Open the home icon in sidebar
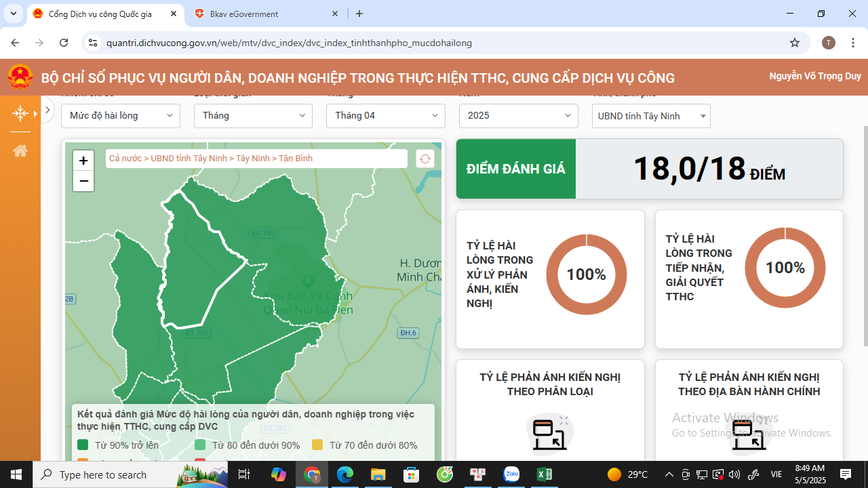Viewport: 868px width, 488px height. pos(20,150)
